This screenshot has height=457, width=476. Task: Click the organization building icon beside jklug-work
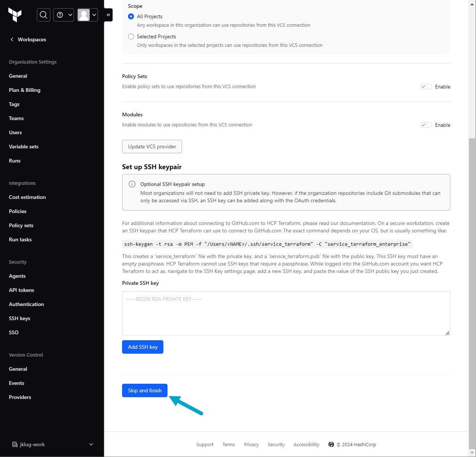pyautogui.click(x=15, y=444)
